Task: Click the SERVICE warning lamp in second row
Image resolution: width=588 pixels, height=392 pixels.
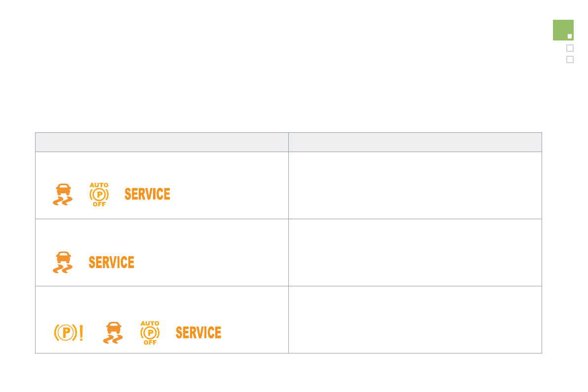Action: click(x=112, y=262)
